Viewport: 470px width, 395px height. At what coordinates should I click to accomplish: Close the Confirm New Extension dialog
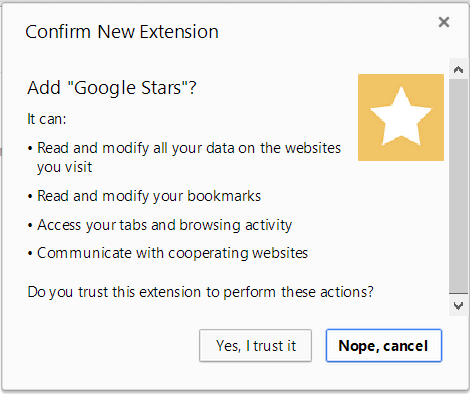(x=444, y=22)
